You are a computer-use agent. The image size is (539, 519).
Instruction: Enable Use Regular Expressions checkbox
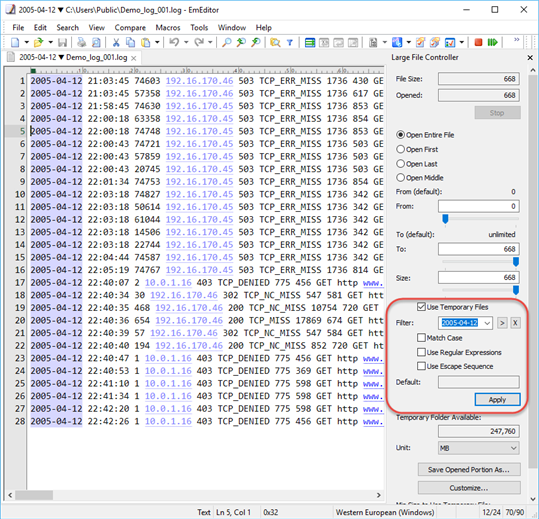421,352
